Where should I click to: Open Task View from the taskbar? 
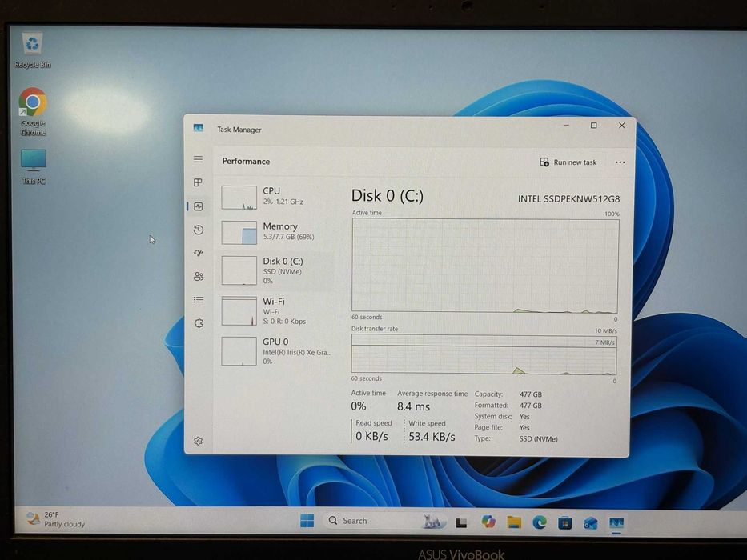[x=461, y=523]
